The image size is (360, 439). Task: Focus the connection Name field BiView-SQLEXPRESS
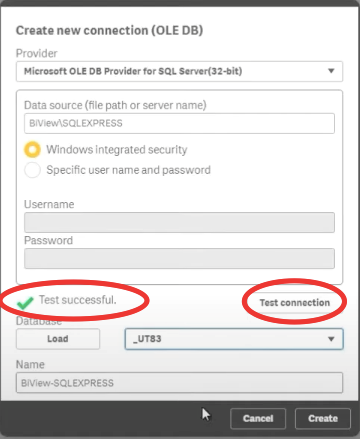pos(179,383)
